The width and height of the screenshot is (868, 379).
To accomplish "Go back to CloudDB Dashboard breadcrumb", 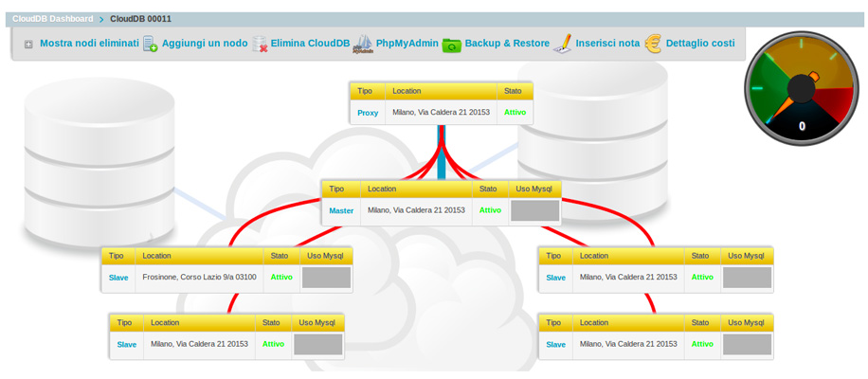I will (x=53, y=18).
